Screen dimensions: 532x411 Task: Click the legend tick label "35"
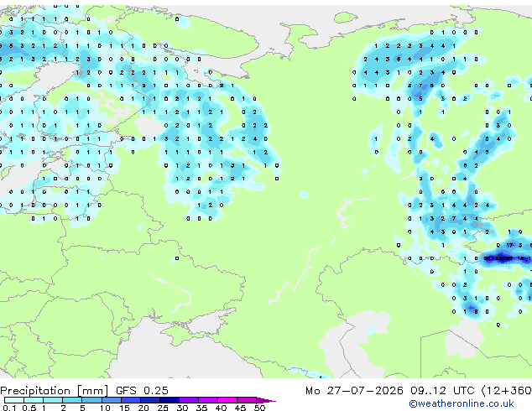(201, 408)
